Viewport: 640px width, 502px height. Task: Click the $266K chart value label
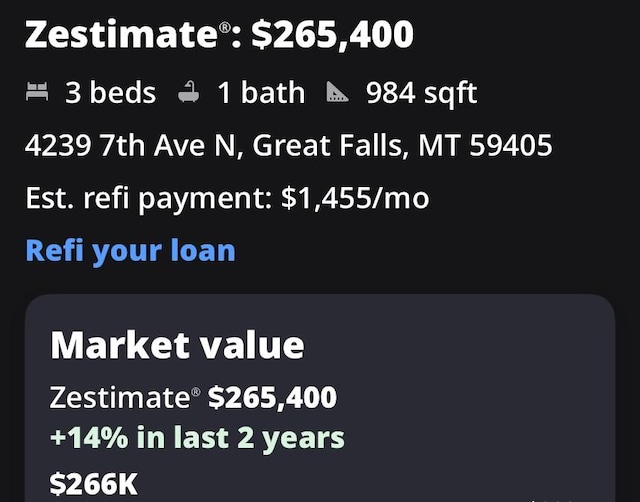pyautogui.click(x=93, y=484)
